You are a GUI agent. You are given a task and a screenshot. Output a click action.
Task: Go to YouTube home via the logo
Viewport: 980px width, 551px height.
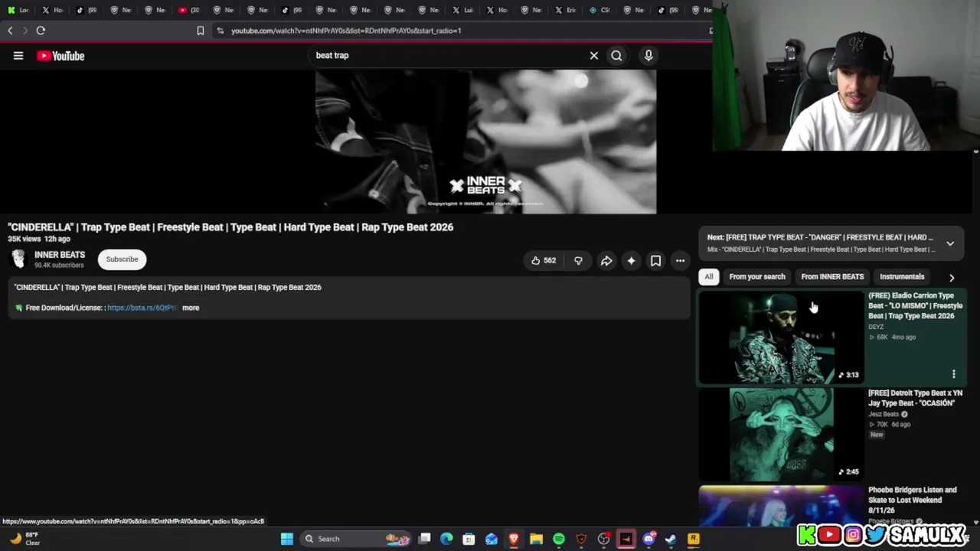click(60, 56)
